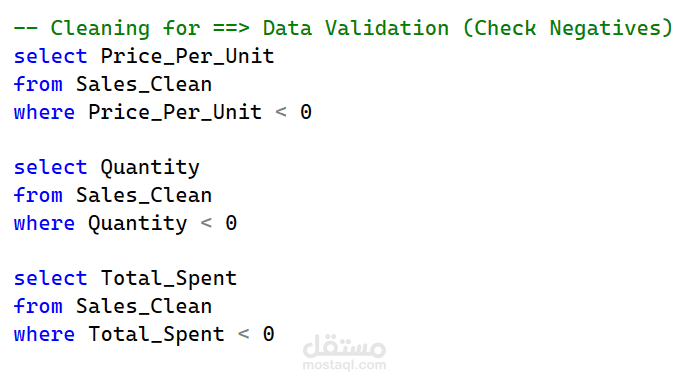Click the green comment line about Data Validation
The width and height of the screenshot is (689, 380).
(x=343, y=29)
